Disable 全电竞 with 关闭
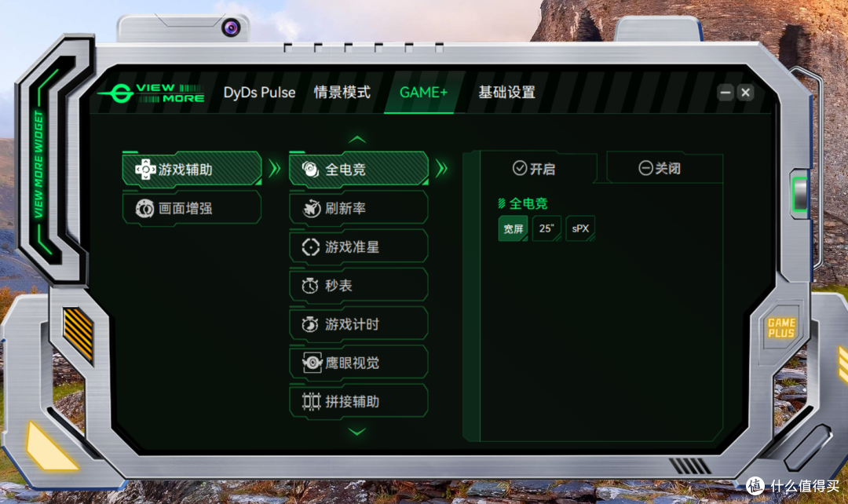The width and height of the screenshot is (848, 504). tap(660, 168)
